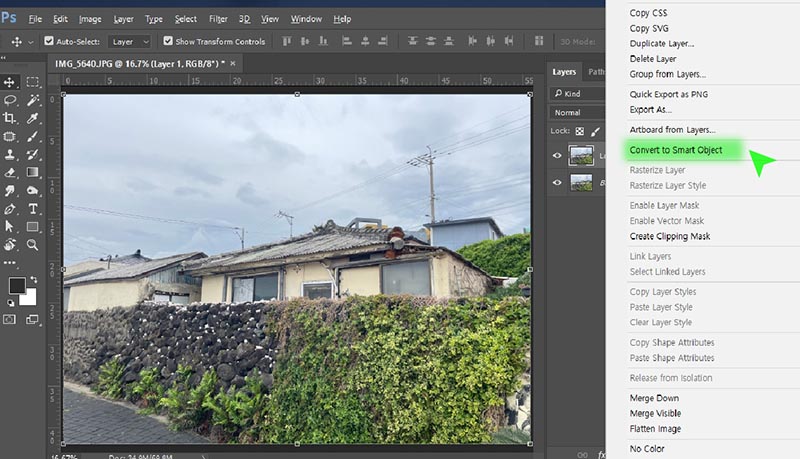
Task: Switch to the Layers panel tab
Action: coord(564,72)
